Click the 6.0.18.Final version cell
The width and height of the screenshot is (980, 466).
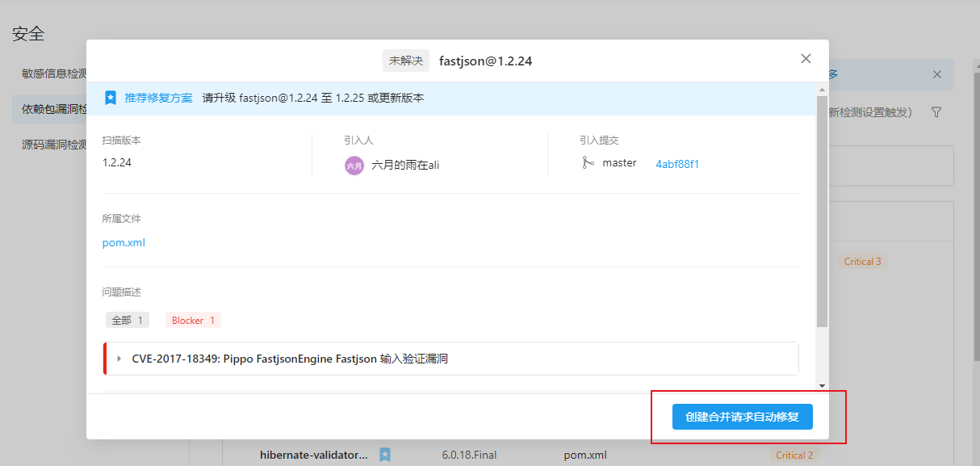coord(469,456)
